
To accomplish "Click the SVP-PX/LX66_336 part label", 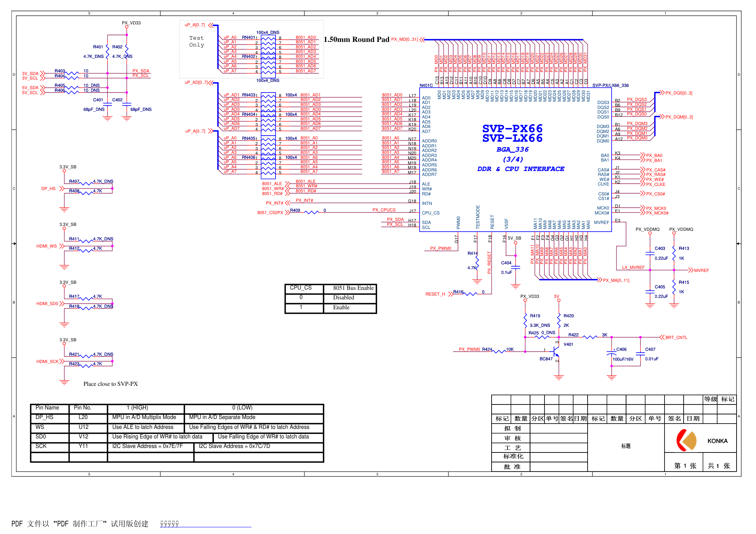I will click(610, 85).
